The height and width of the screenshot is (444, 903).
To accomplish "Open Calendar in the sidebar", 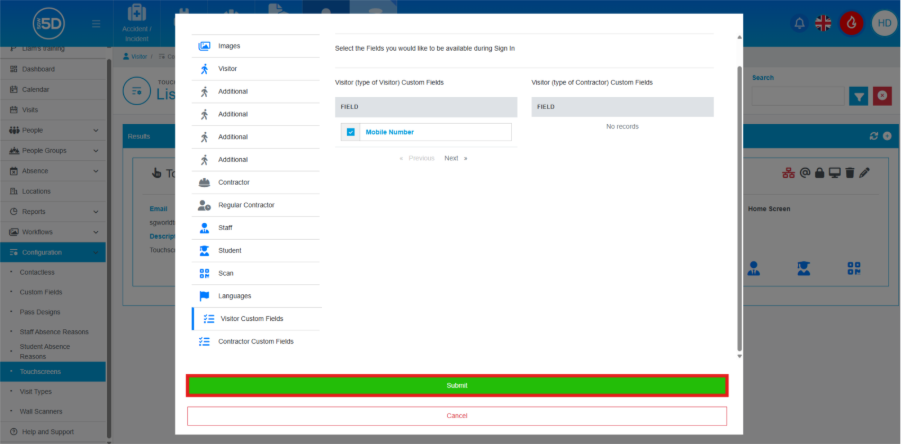I will 53,90.
